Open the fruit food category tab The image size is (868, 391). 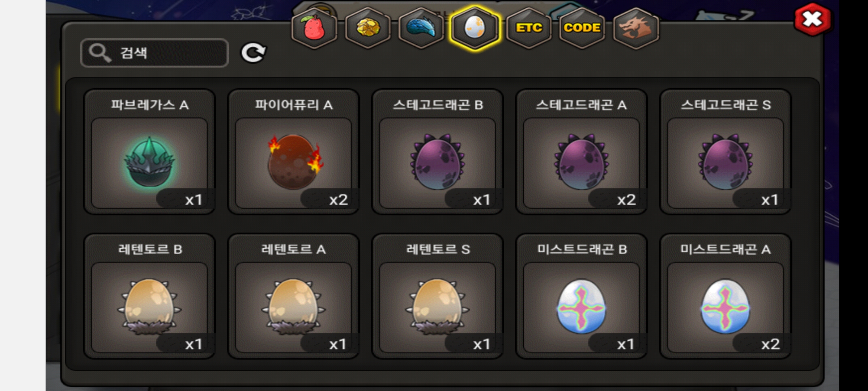coord(314,28)
